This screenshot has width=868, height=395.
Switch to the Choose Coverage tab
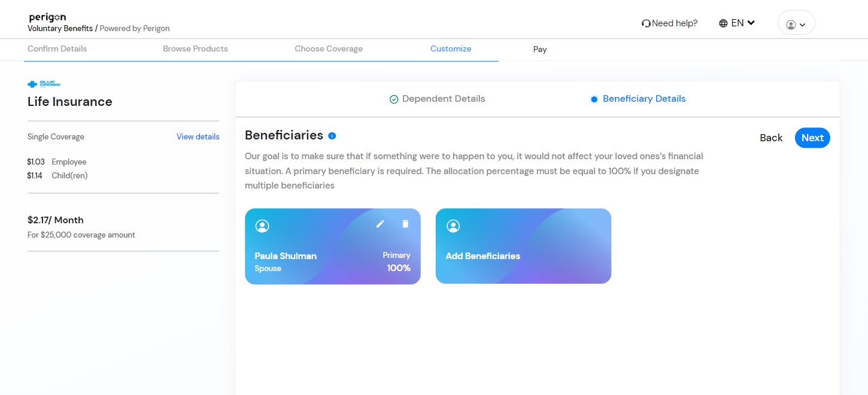click(329, 49)
